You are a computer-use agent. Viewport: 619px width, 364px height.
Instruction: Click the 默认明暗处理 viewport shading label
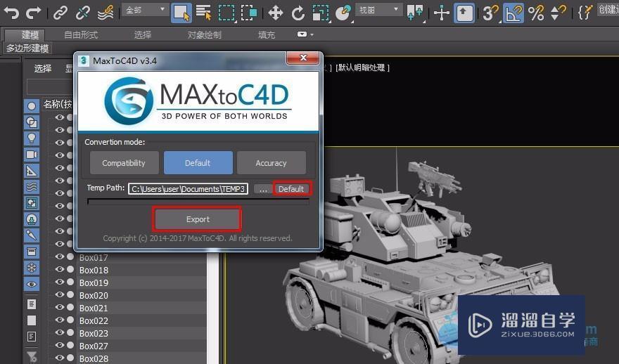click(362, 68)
